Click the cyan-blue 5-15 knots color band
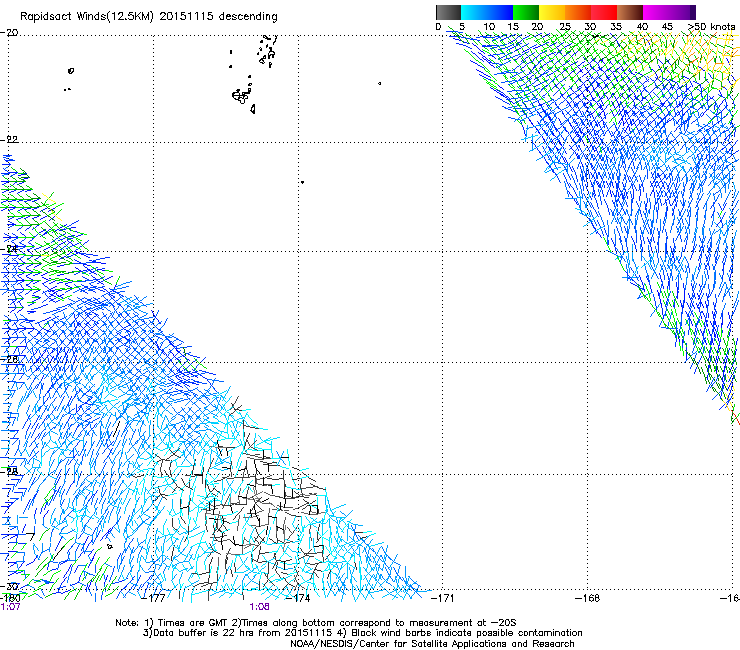The image size is (740, 650). pyautogui.click(x=487, y=12)
